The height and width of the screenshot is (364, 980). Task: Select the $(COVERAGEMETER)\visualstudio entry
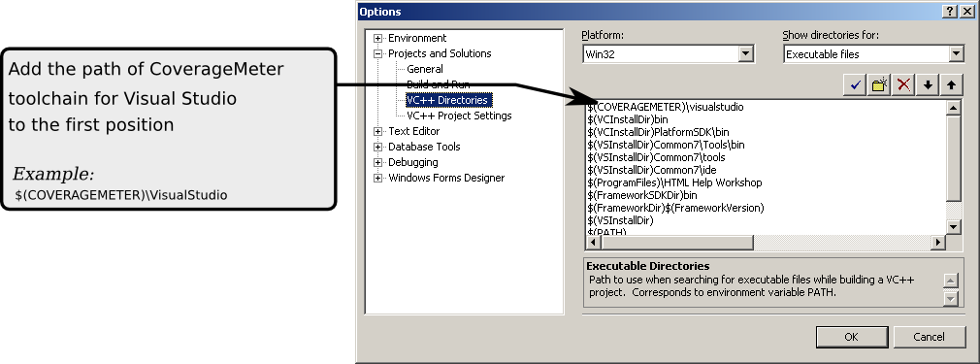pos(666,107)
